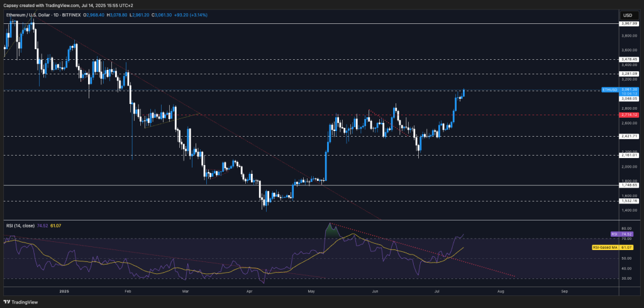Click the 2,161.01 price level label
The height and width of the screenshot is (308, 644).
[x=630, y=156]
